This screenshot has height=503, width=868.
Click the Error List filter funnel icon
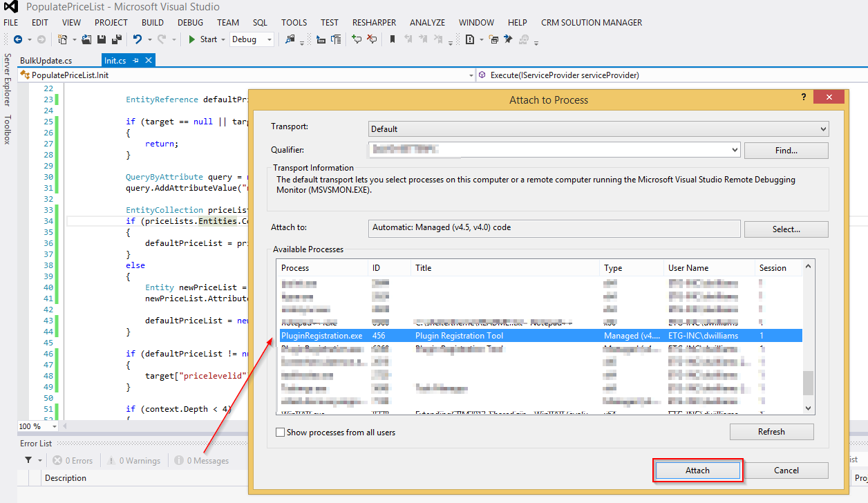[28, 460]
